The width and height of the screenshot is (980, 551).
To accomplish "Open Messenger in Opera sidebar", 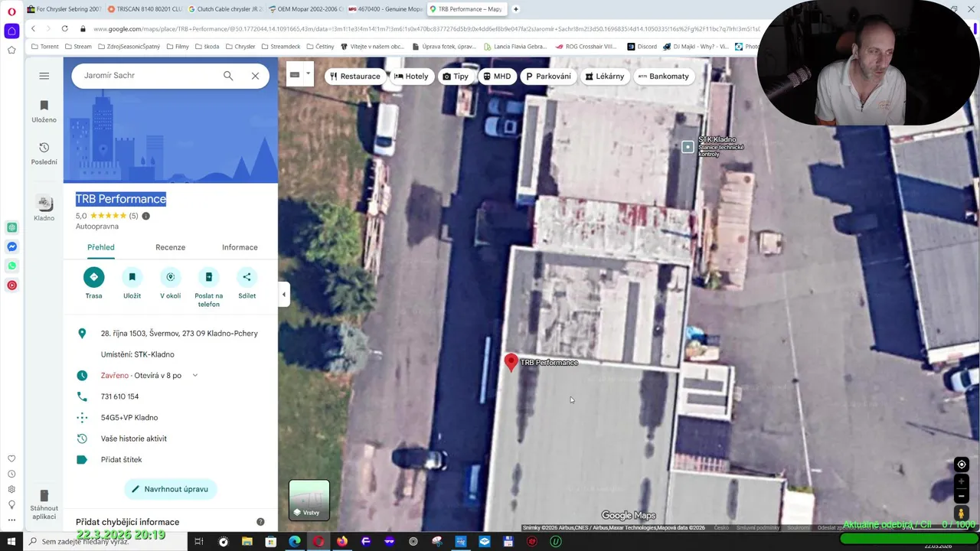I will 11,246.
